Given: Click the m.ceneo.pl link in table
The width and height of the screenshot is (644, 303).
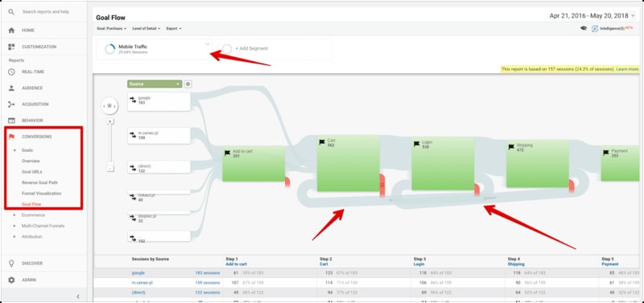Looking at the screenshot, I should (x=142, y=282).
